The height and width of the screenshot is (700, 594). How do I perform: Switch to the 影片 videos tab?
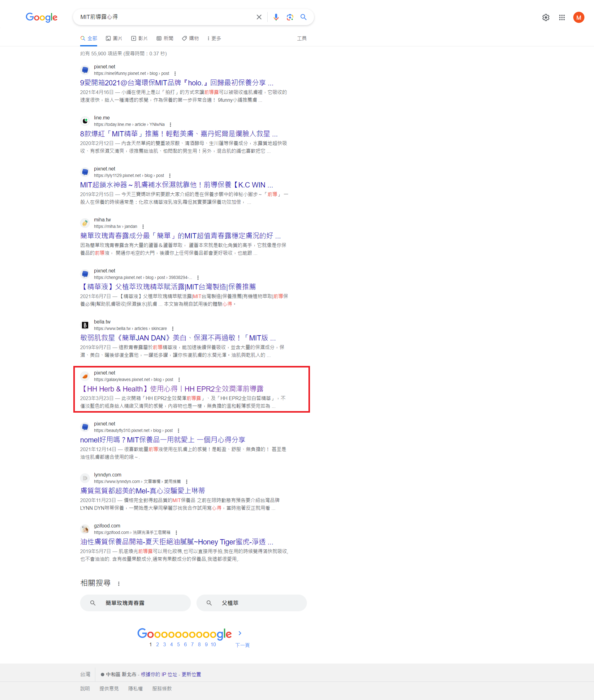(x=140, y=38)
